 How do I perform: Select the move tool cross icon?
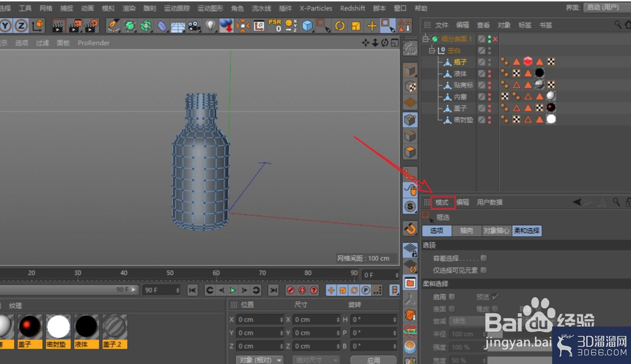coord(372,26)
